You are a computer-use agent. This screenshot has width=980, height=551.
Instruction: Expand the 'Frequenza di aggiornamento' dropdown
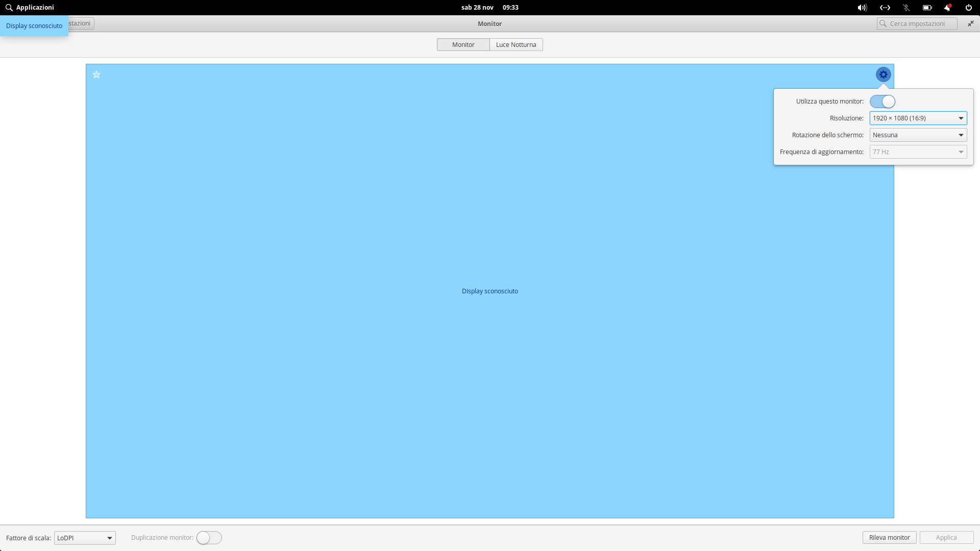point(918,152)
